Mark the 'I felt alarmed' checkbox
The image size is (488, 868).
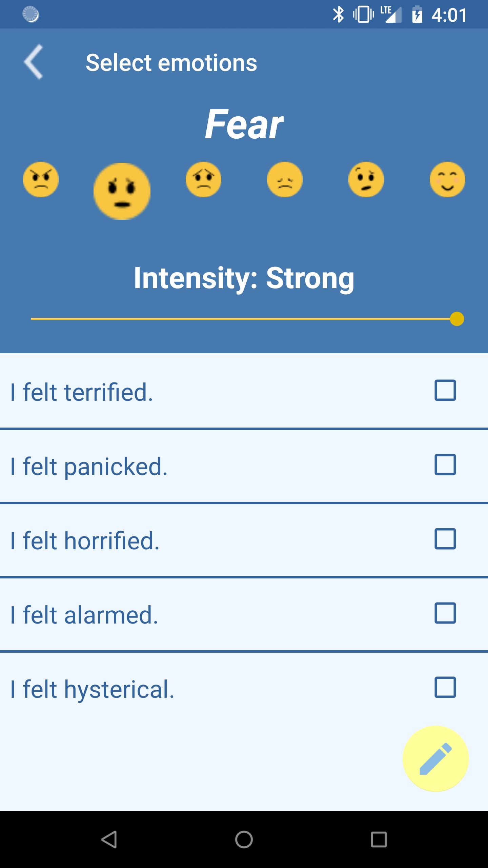coord(445,613)
